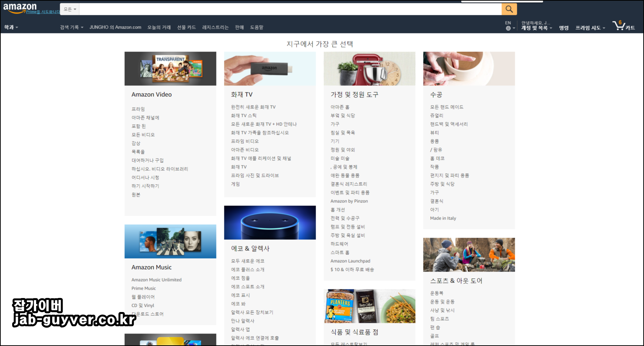Open the 수공 heading

(436, 94)
